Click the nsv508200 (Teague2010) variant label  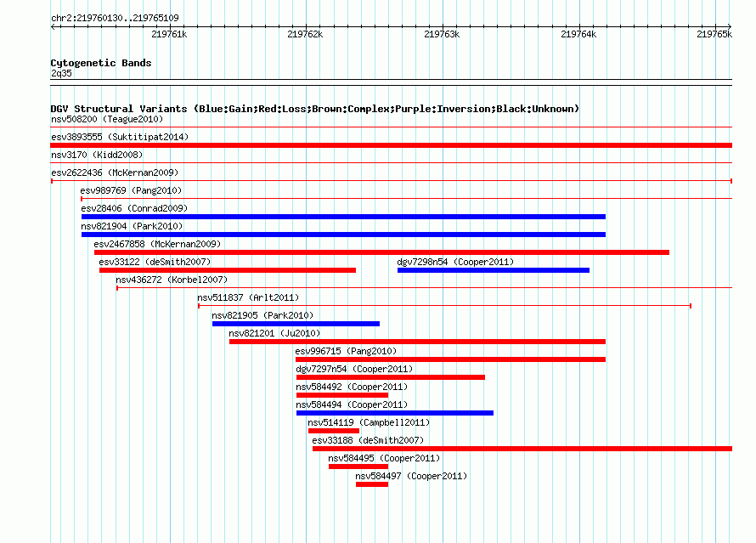pos(107,119)
